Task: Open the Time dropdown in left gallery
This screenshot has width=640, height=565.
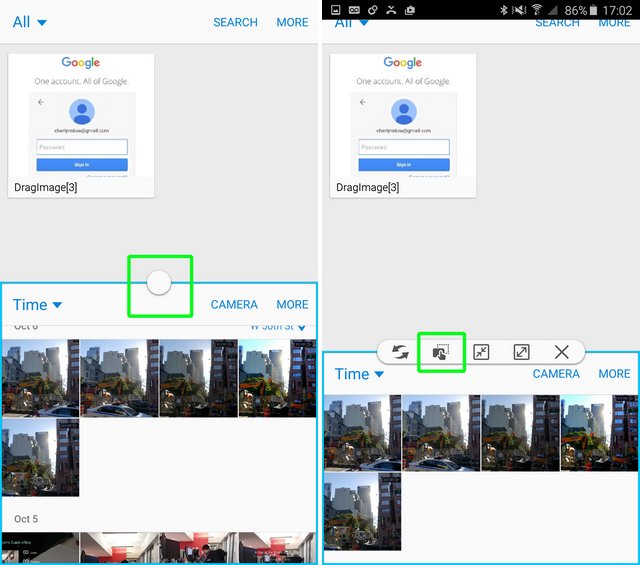Action: click(x=37, y=305)
